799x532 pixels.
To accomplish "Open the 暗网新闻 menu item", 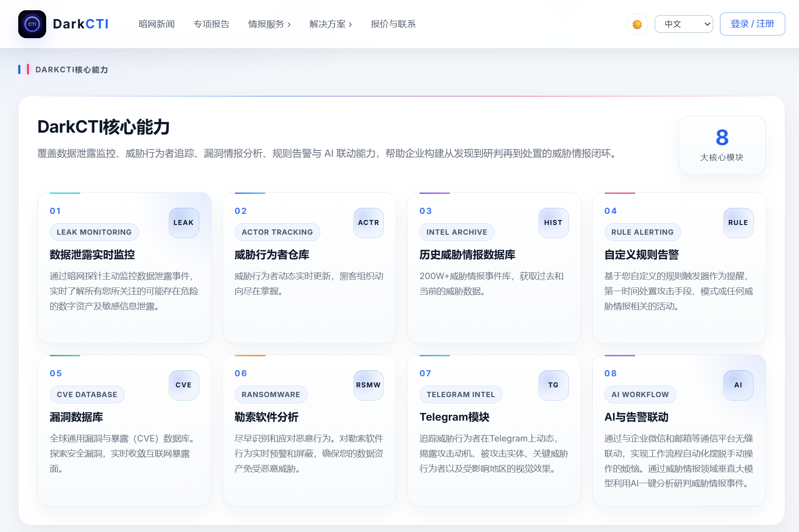I will pyautogui.click(x=157, y=24).
